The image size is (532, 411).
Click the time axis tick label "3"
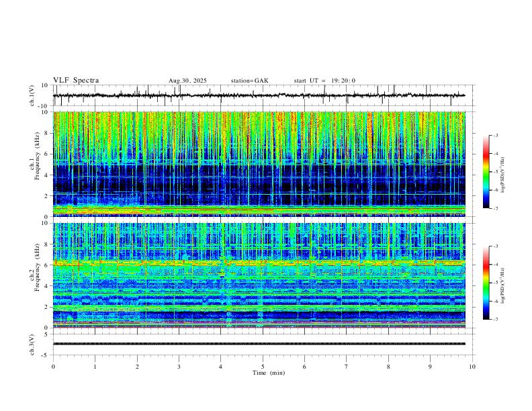179,367
